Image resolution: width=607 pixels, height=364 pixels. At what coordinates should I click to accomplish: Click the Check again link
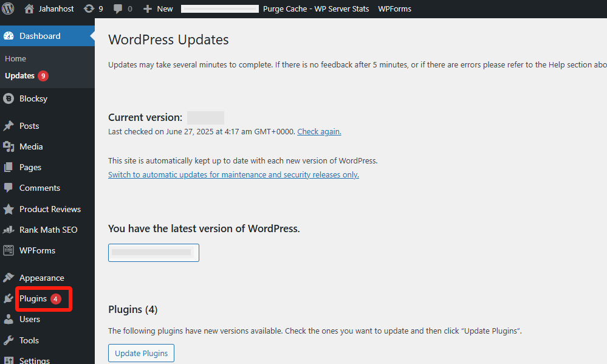tap(319, 132)
